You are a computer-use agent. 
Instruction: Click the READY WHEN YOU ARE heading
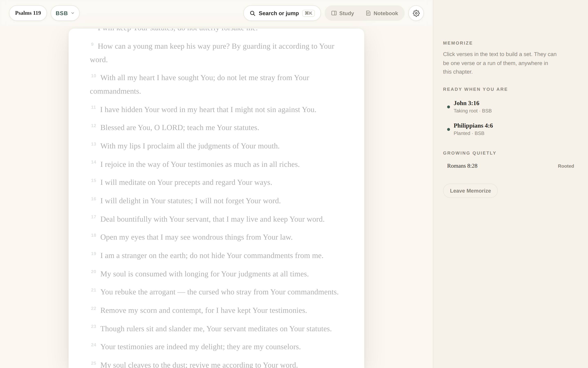pos(475,89)
